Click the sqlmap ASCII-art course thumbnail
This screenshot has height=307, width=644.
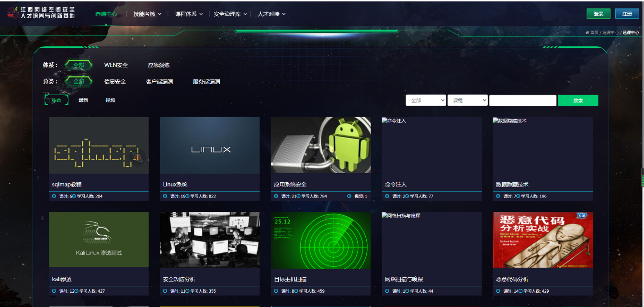pos(99,145)
